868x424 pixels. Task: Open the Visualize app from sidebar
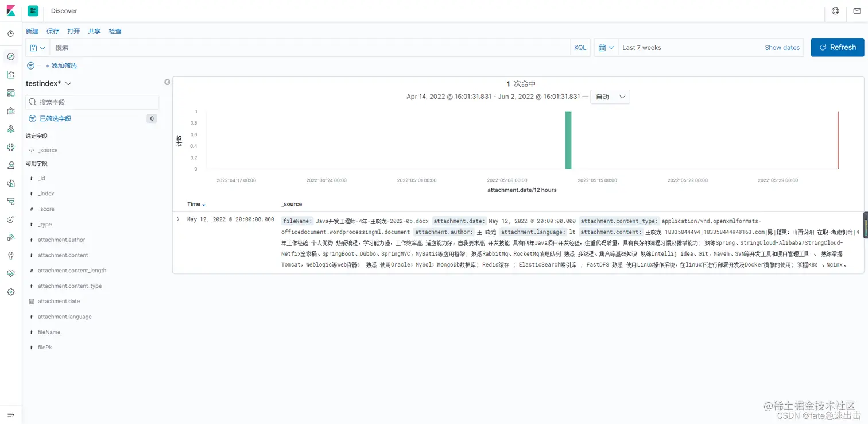coord(10,74)
